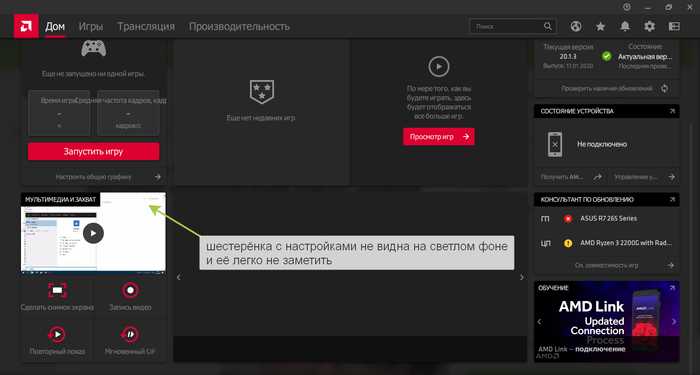Expand the Обучение panel
Screen dimensions: 700x375
672,288
